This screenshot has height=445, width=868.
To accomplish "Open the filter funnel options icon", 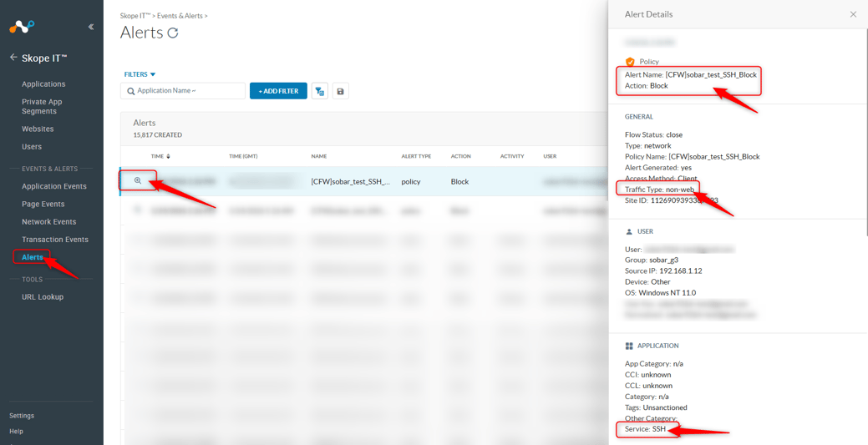I will click(319, 91).
